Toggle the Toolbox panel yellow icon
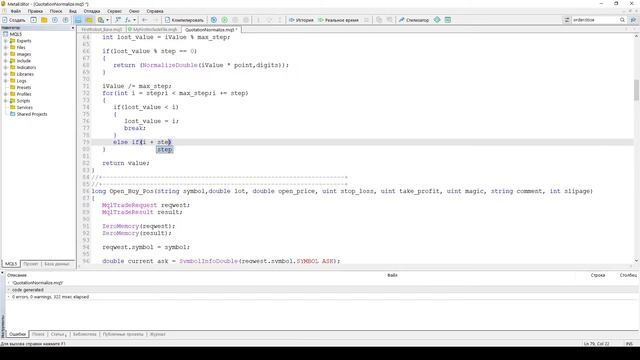 [x=89, y=20]
